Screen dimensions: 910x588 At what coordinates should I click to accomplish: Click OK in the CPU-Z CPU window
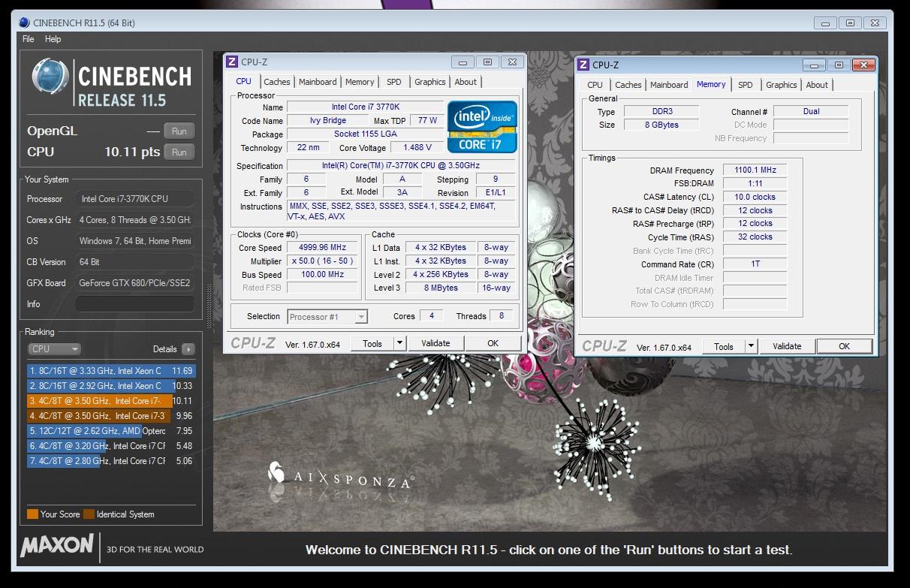point(493,343)
